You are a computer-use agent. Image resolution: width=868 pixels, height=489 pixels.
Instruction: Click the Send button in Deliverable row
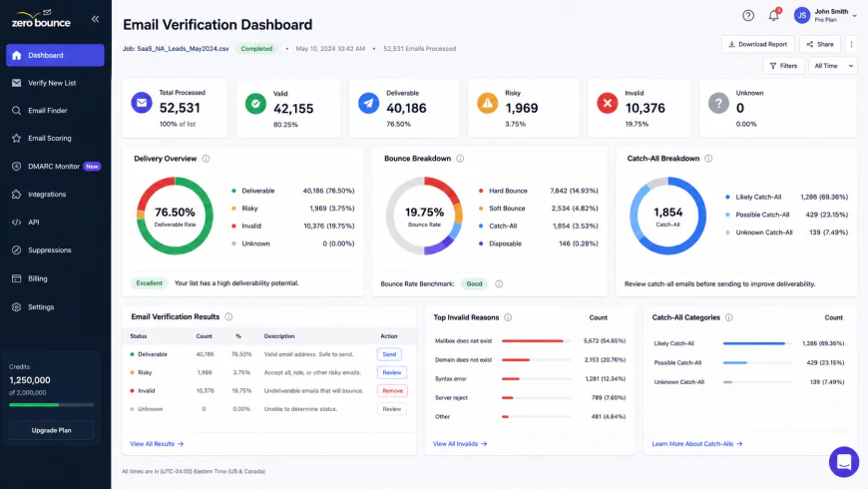pos(390,354)
